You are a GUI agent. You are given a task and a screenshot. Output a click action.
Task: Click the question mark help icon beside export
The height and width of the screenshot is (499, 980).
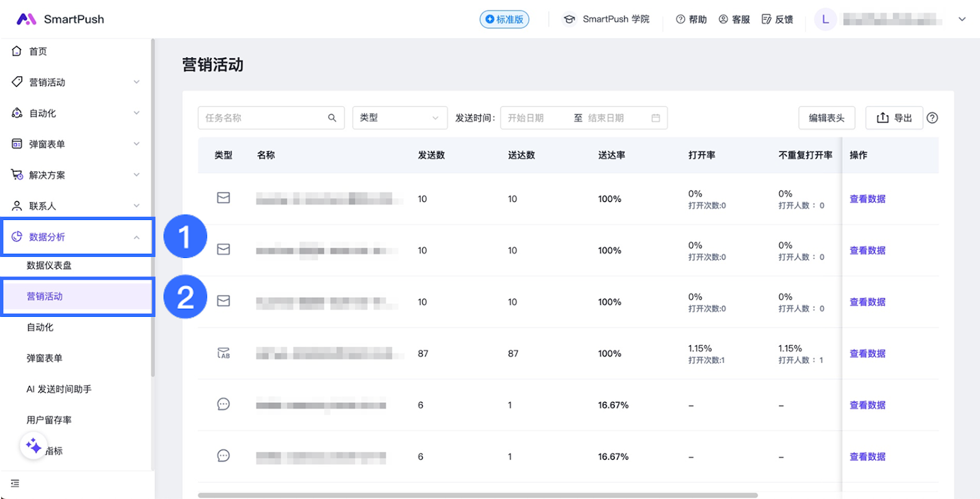[x=932, y=118]
